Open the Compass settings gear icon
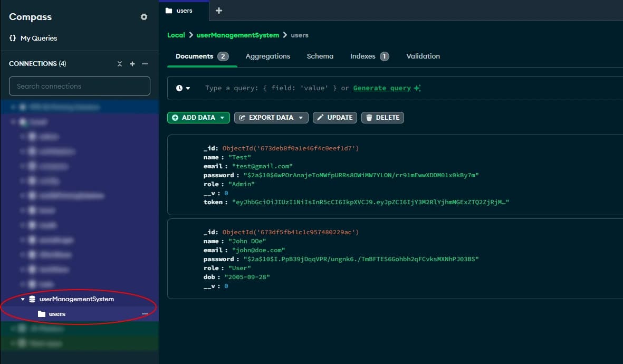This screenshot has width=623, height=364. [x=143, y=16]
